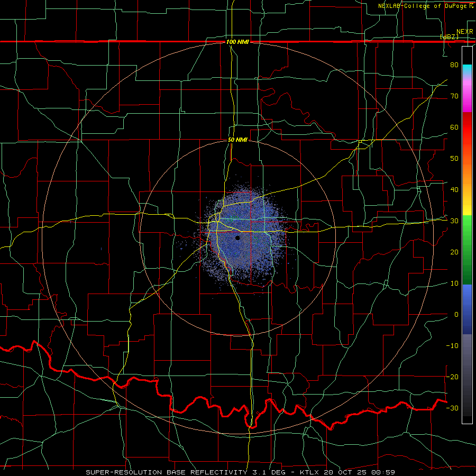Click the NEXR label above the scale

click(464, 32)
